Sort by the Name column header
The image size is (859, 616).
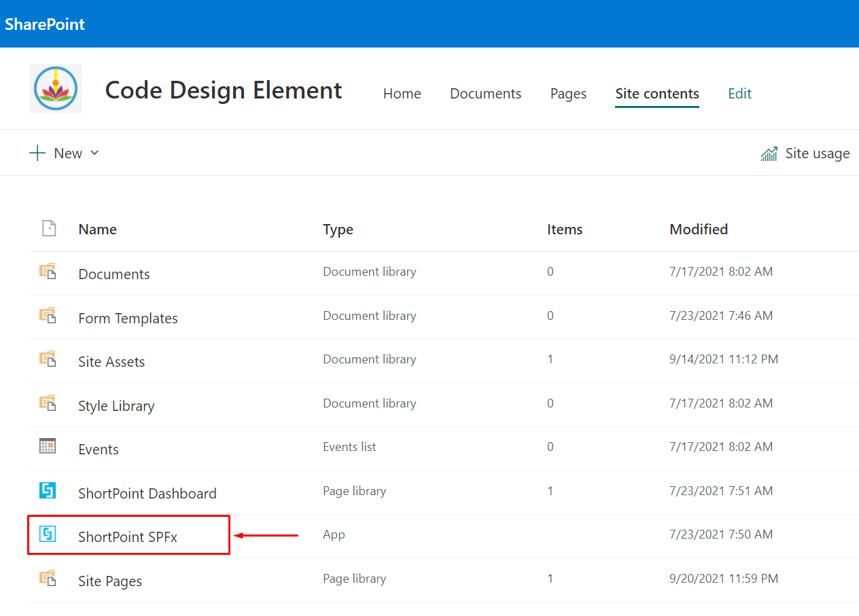pos(98,230)
